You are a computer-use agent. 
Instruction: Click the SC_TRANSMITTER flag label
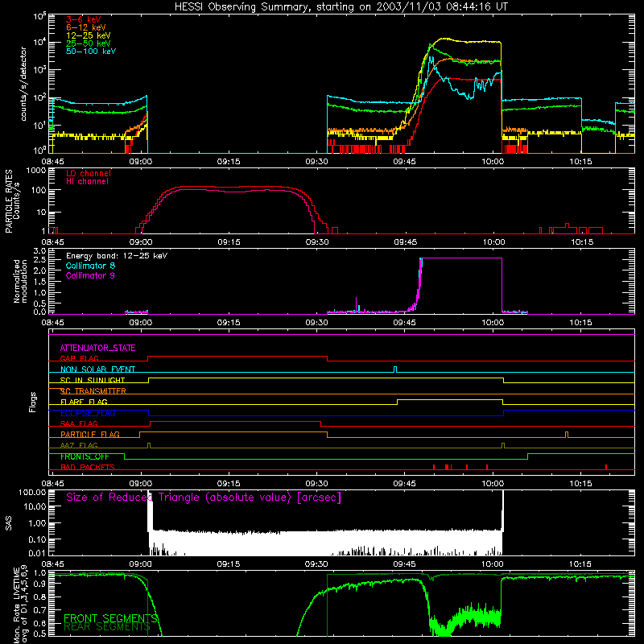[x=93, y=391]
